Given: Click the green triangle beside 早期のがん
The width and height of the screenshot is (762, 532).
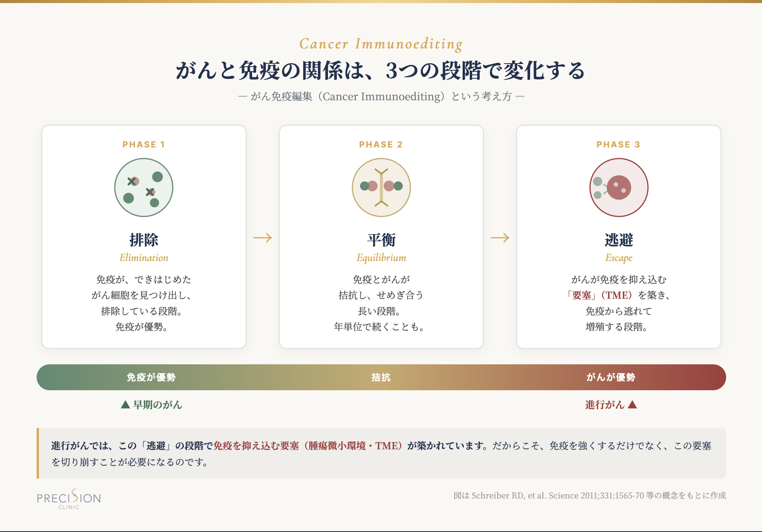Looking at the screenshot, I should coord(125,405).
